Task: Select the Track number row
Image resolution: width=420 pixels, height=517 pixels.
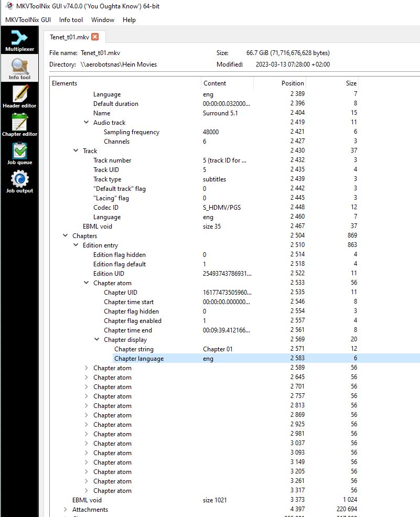Action: click(235, 160)
